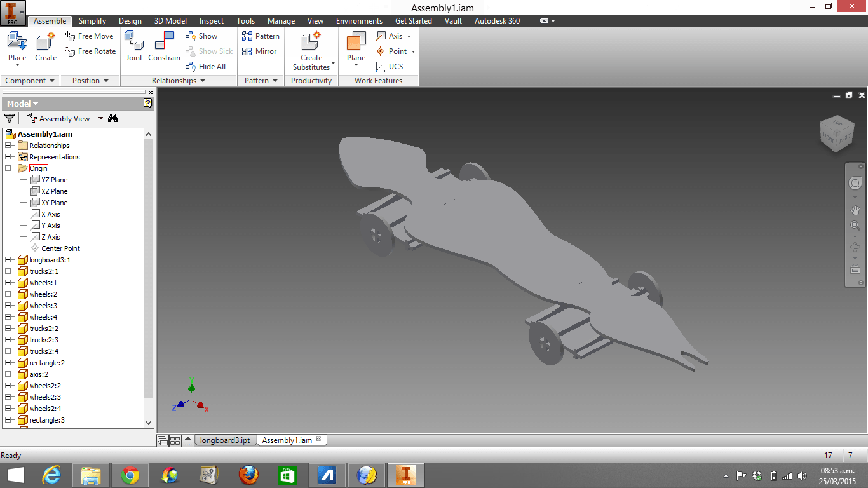Click the Pan hand tool
This screenshot has width=868, height=488.
click(855, 210)
